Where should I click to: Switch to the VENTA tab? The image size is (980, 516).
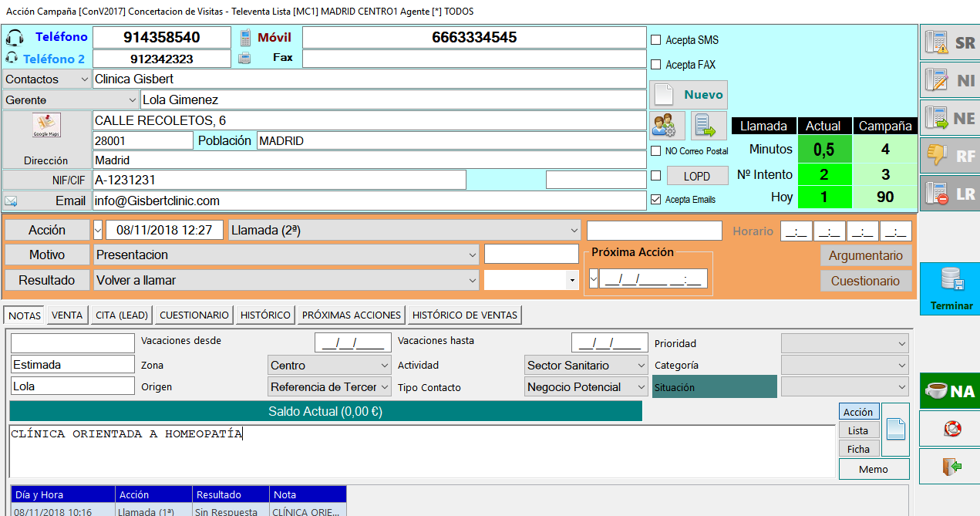pos(67,315)
